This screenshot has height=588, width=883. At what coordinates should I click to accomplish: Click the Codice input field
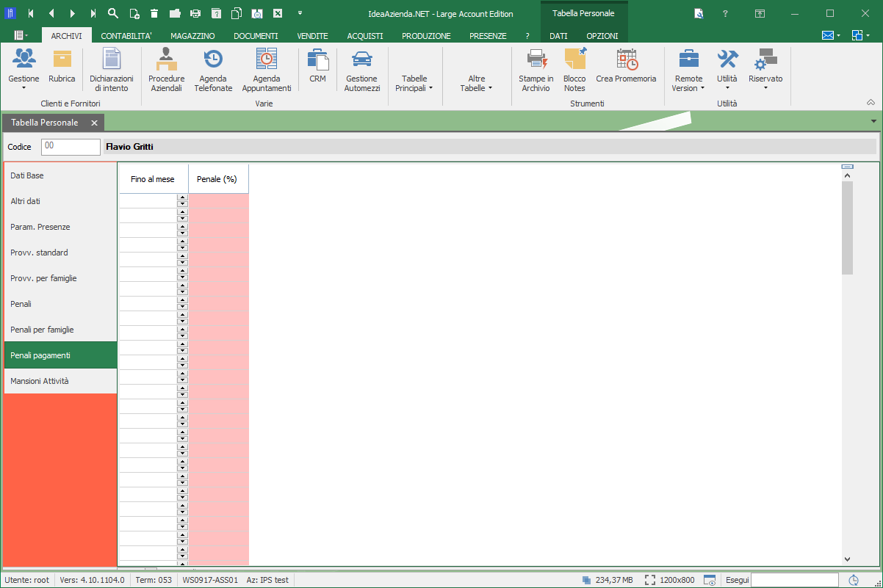[71, 147]
